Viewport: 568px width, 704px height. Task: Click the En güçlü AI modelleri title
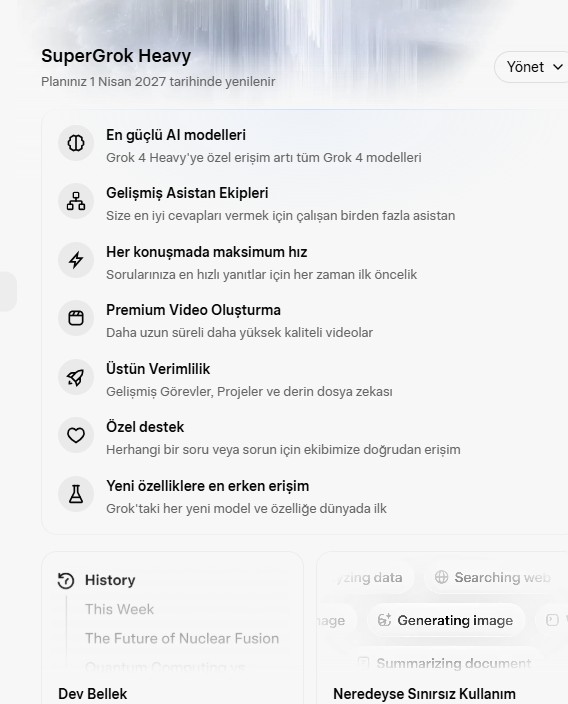pyautogui.click(x=176, y=135)
